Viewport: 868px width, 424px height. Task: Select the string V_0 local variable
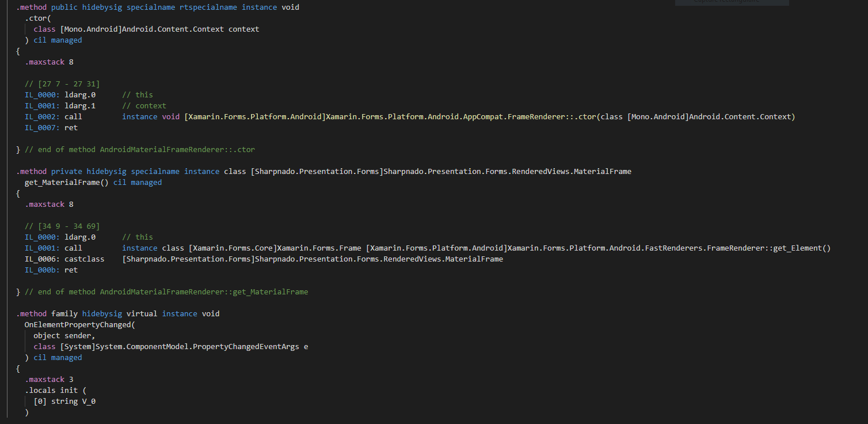click(73, 402)
